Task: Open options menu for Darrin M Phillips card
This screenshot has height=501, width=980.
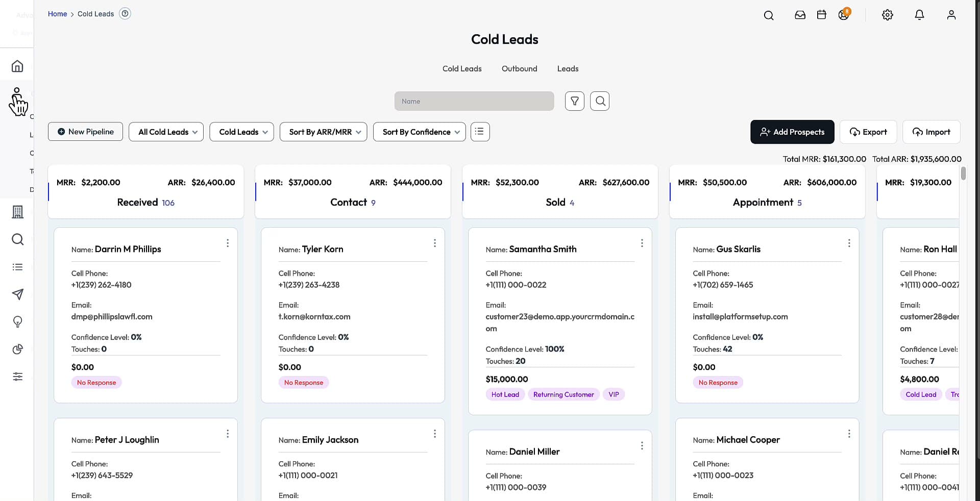Action: [228, 243]
